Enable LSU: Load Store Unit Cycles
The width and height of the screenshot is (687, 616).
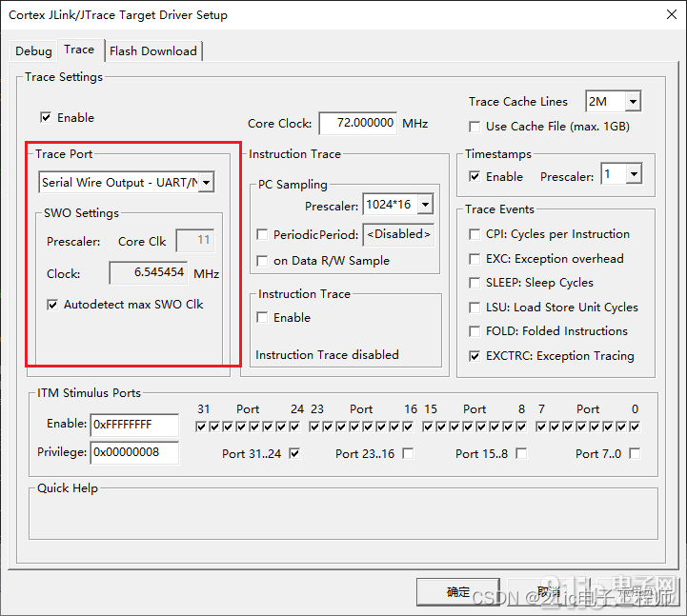475,308
